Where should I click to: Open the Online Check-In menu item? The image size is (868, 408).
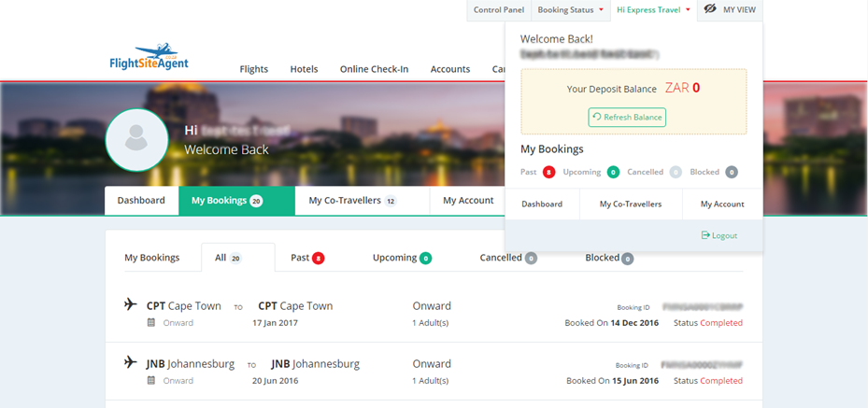(374, 69)
